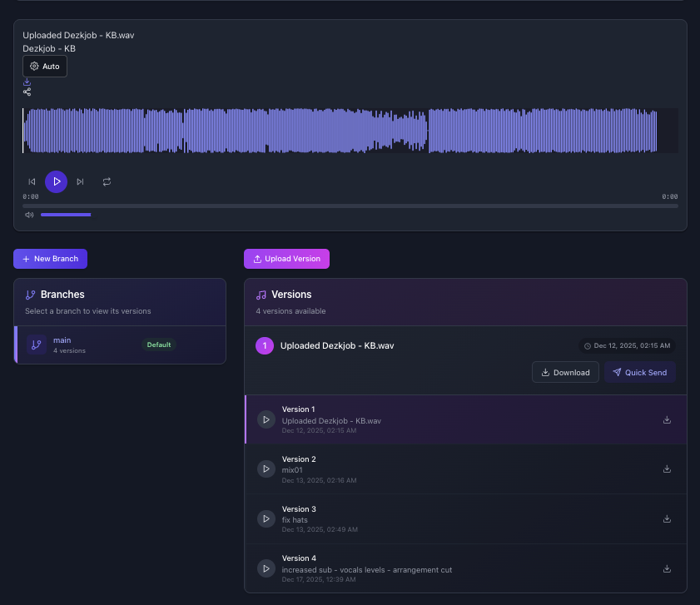Download Version 1 using the row icon
The height and width of the screenshot is (605, 700).
pos(667,419)
